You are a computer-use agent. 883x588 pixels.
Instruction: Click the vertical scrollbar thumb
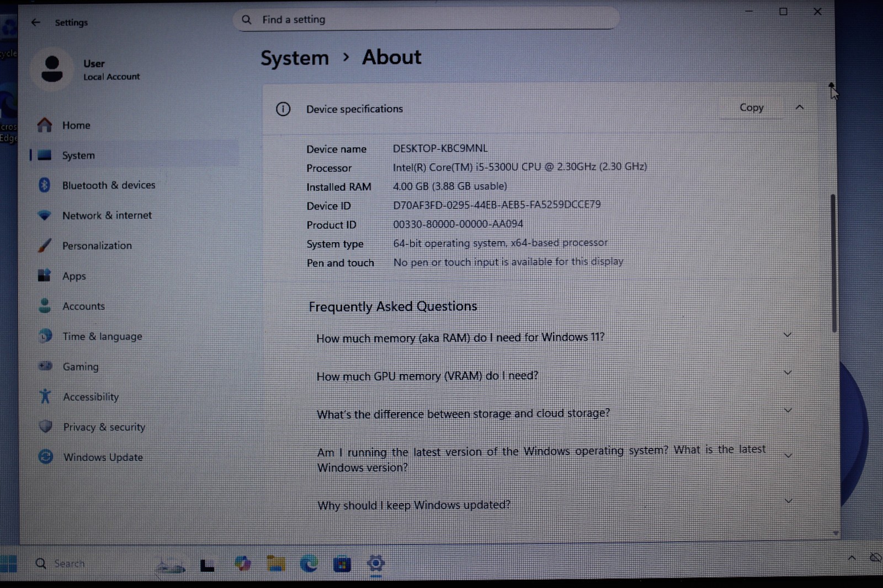[833, 263]
